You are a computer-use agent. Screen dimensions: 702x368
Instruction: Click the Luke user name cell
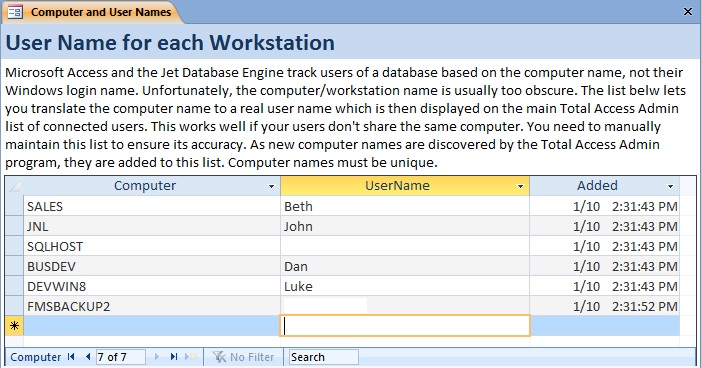click(405, 286)
